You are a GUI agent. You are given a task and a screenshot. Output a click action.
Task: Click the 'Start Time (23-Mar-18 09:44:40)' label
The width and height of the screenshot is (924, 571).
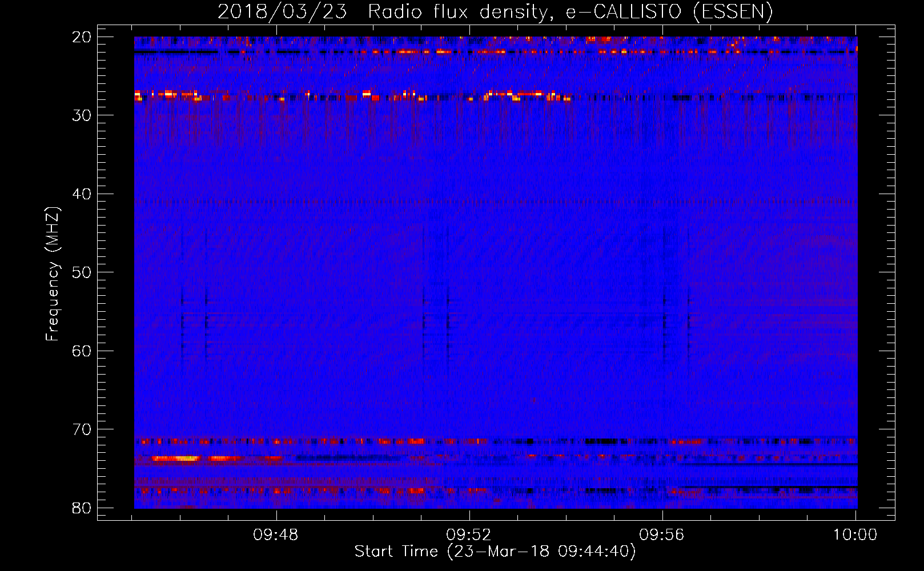coord(495,552)
